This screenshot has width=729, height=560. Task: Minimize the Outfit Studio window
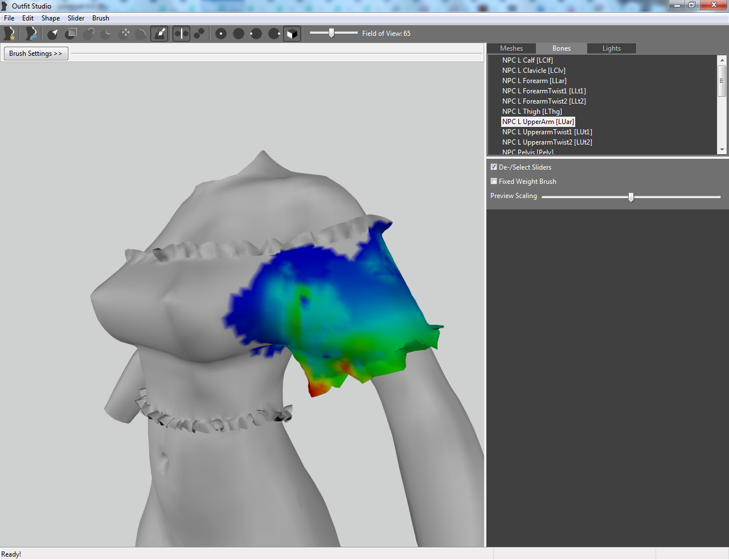(677, 5)
